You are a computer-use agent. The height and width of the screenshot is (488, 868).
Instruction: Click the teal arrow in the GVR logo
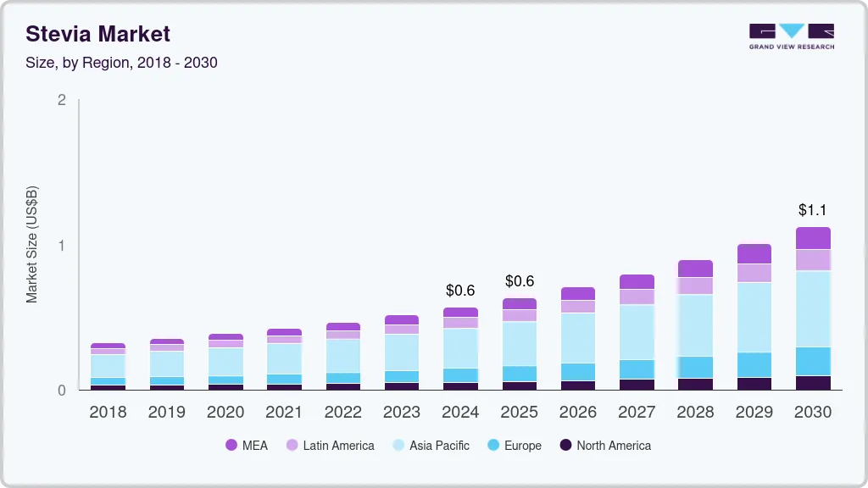792,29
